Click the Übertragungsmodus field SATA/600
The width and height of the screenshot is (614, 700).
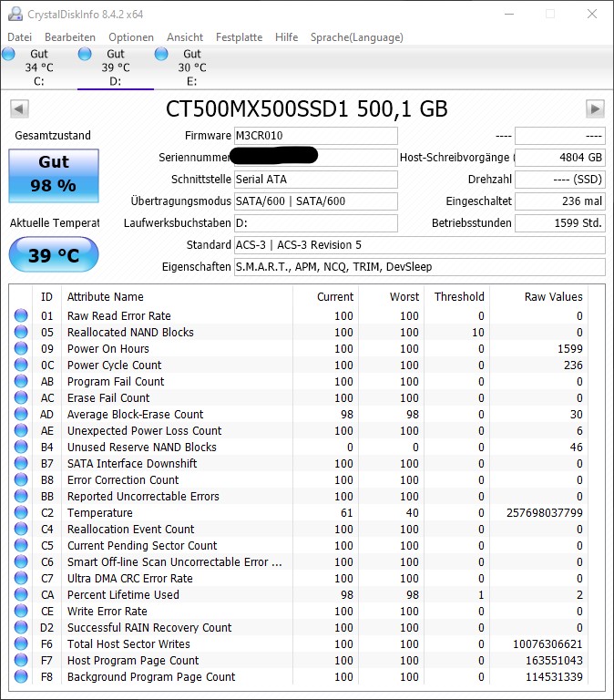point(316,201)
